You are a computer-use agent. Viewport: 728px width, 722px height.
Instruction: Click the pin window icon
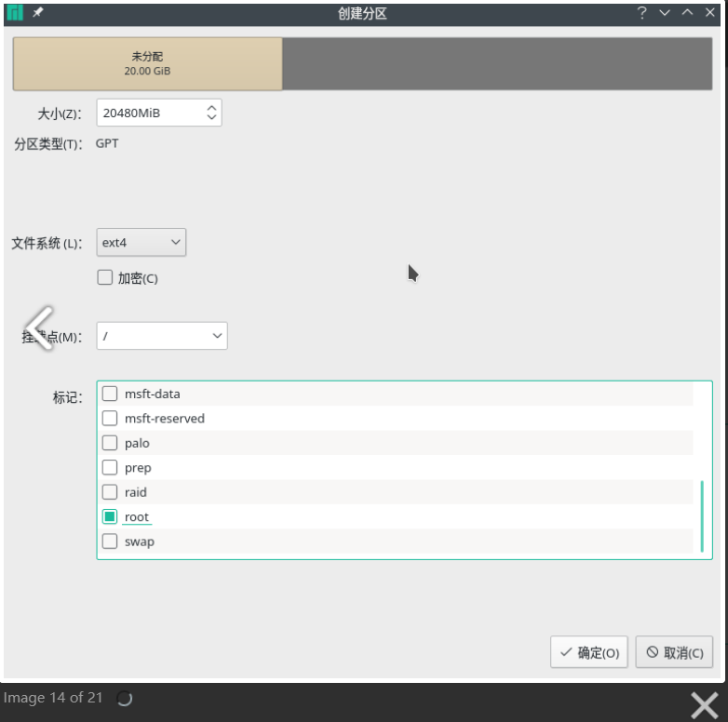point(38,13)
